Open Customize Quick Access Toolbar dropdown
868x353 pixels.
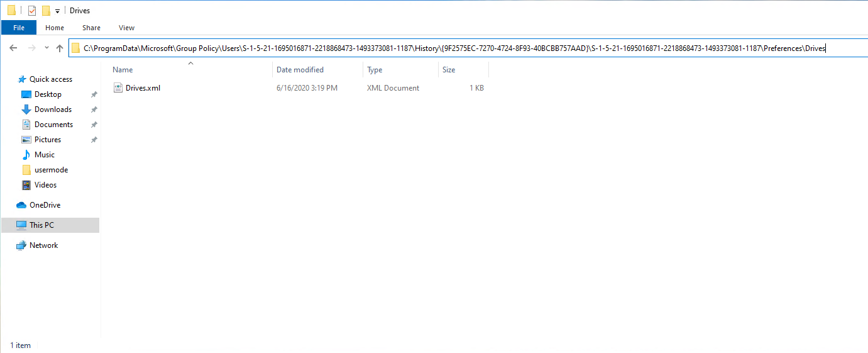[x=57, y=11]
